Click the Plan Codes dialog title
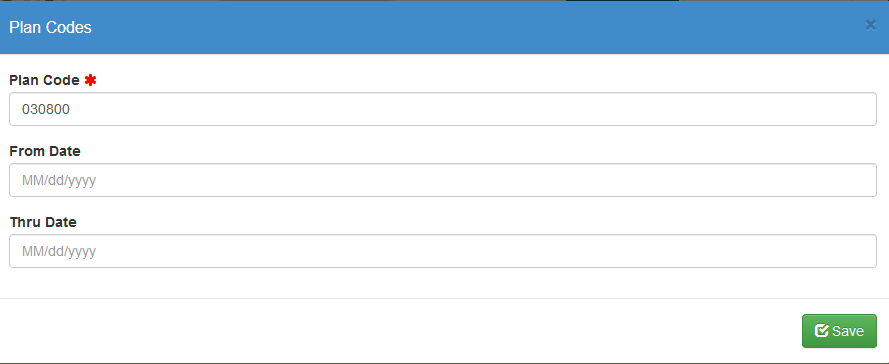This screenshot has width=889, height=364. point(50,27)
